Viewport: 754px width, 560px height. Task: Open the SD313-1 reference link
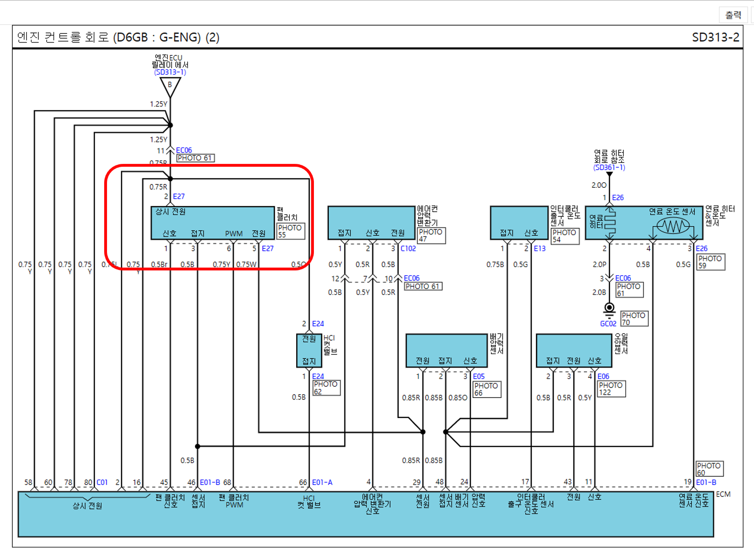pos(170,72)
